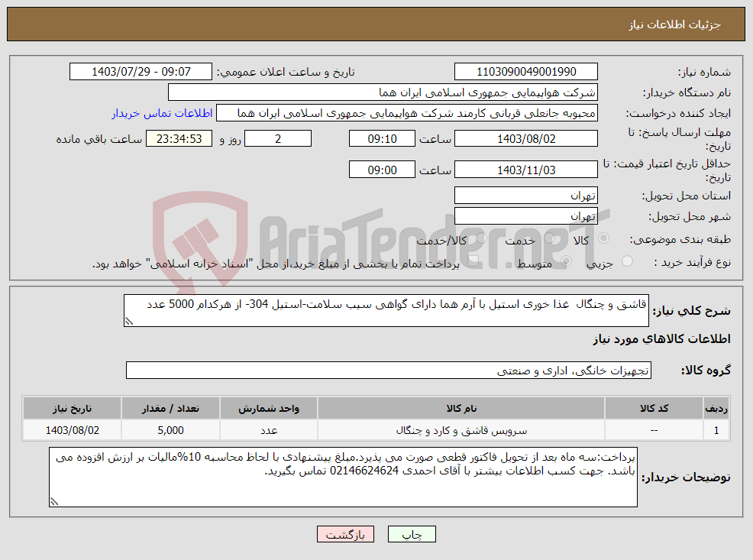Click the resize grip of the buyer notes box

pyautogui.click(x=53, y=502)
